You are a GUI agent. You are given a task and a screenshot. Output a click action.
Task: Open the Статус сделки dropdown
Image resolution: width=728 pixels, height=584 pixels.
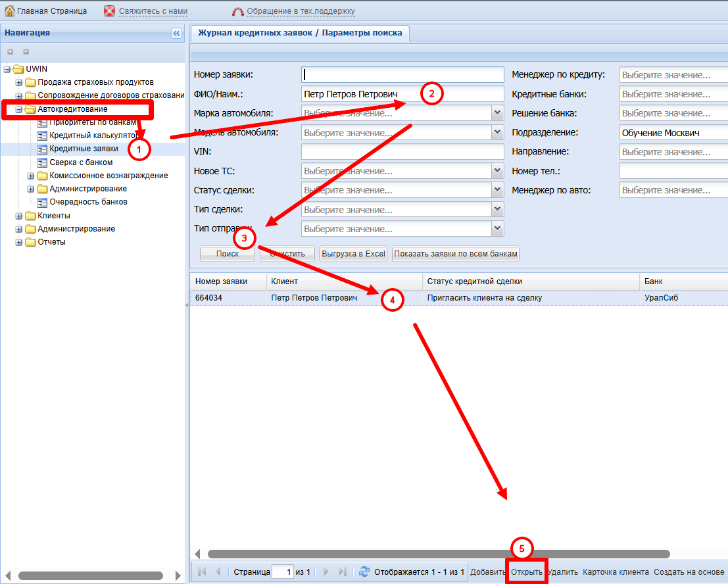[497, 190]
